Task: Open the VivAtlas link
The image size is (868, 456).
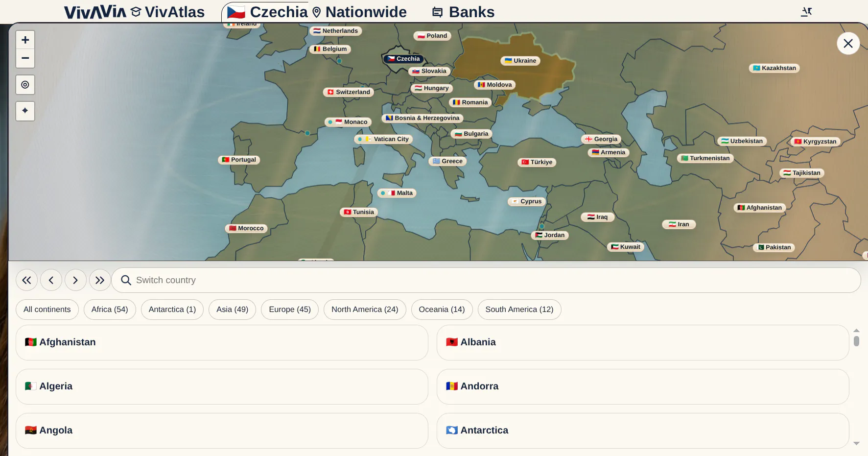Action: (x=168, y=12)
